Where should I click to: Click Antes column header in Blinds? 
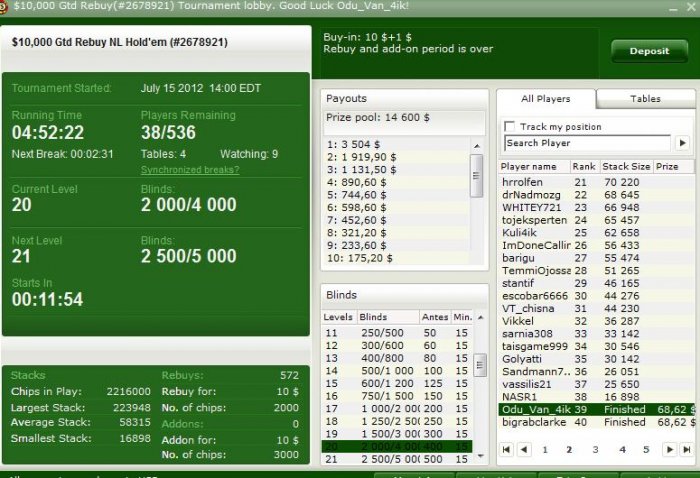click(435, 317)
